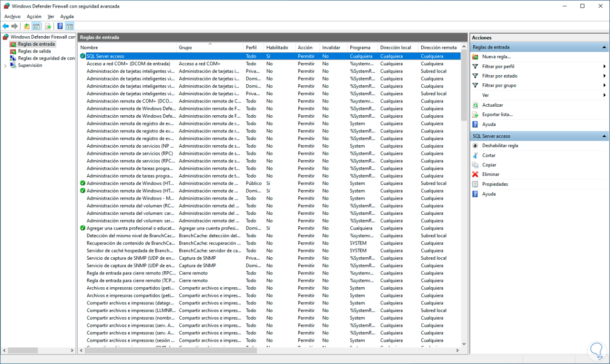This screenshot has width=610, height=364.
Task: Click the Nueva regla icon in Acciones
Action: pos(475,57)
